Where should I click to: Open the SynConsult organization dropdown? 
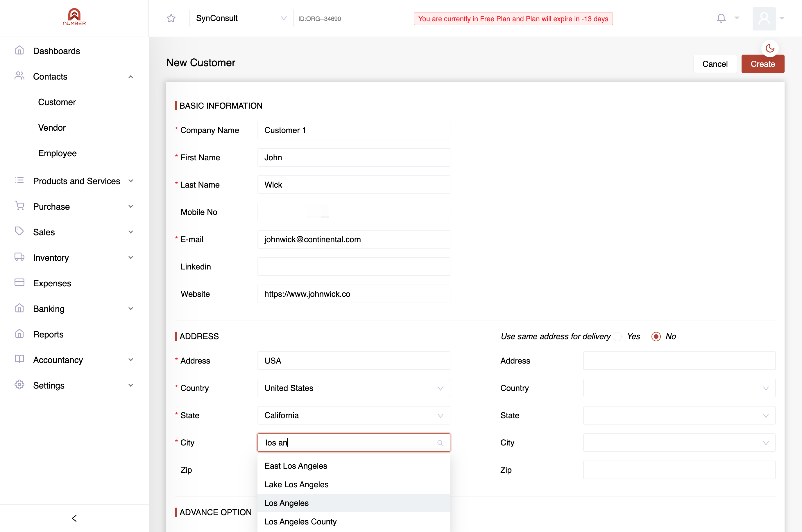click(241, 18)
